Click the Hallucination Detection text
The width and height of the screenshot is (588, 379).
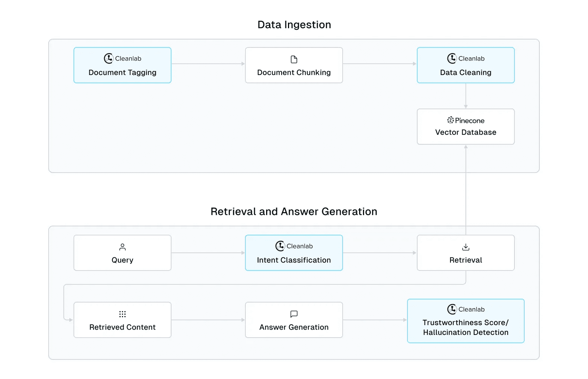(x=466, y=332)
